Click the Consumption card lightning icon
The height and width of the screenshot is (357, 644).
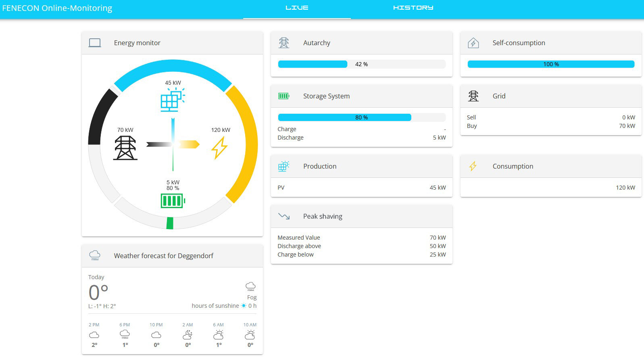pos(473,166)
